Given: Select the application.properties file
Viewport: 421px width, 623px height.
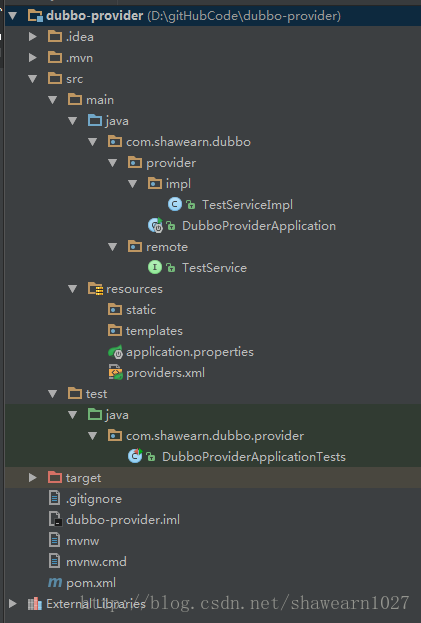Looking at the screenshot, I should (x=190, y=352).
